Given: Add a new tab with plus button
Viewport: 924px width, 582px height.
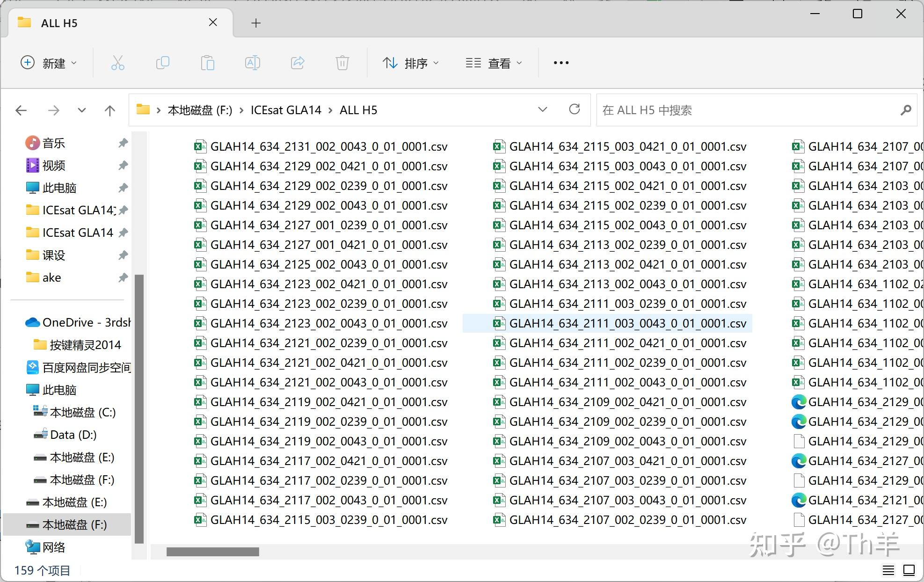Looking at the screenshot, I should [x=255, y=23].
